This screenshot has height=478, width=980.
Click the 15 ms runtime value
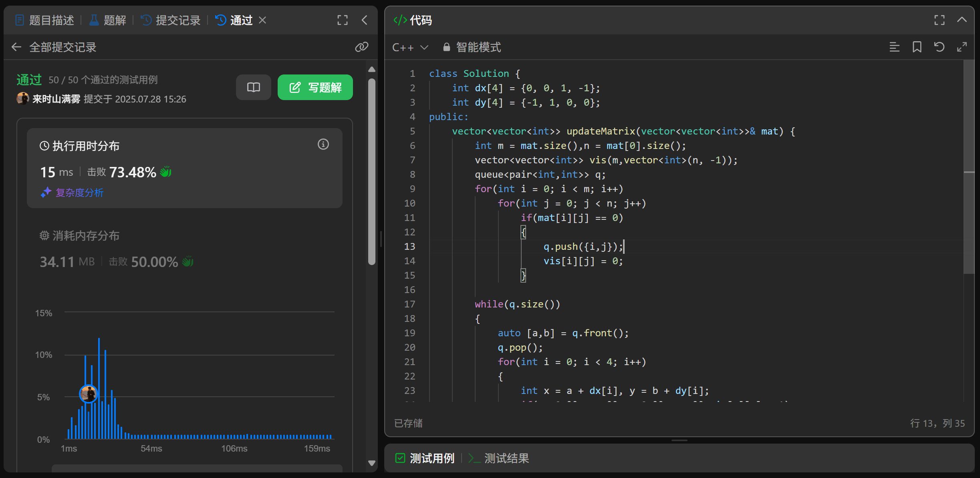pyautogui.click(x=56, y=172)
